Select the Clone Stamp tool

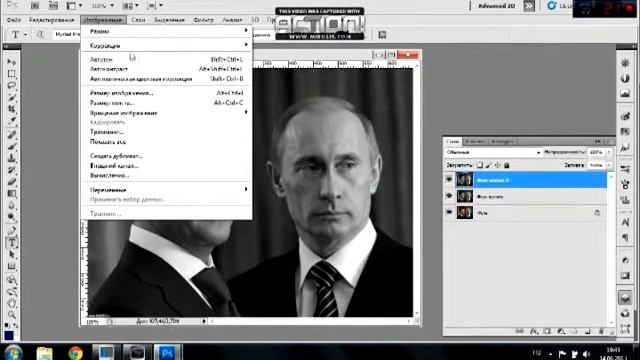(x=11, y=158)
